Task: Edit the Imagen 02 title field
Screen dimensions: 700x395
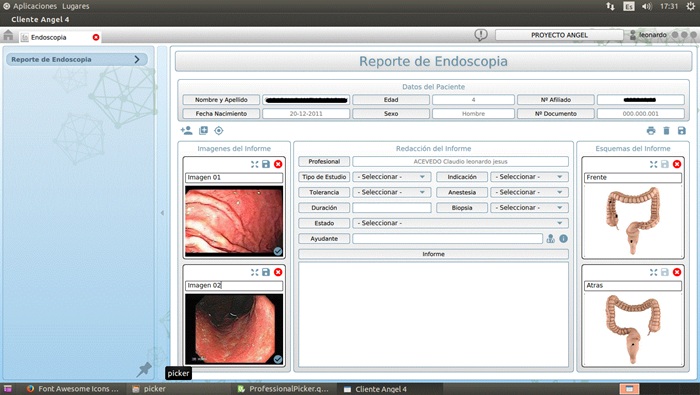Action: coord(234,286)
